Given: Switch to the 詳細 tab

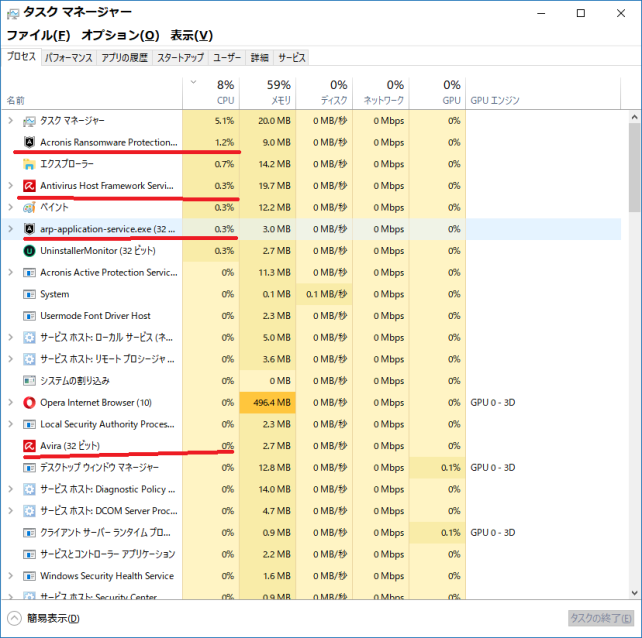Looking at the screenshot, I should coord(260,58).
